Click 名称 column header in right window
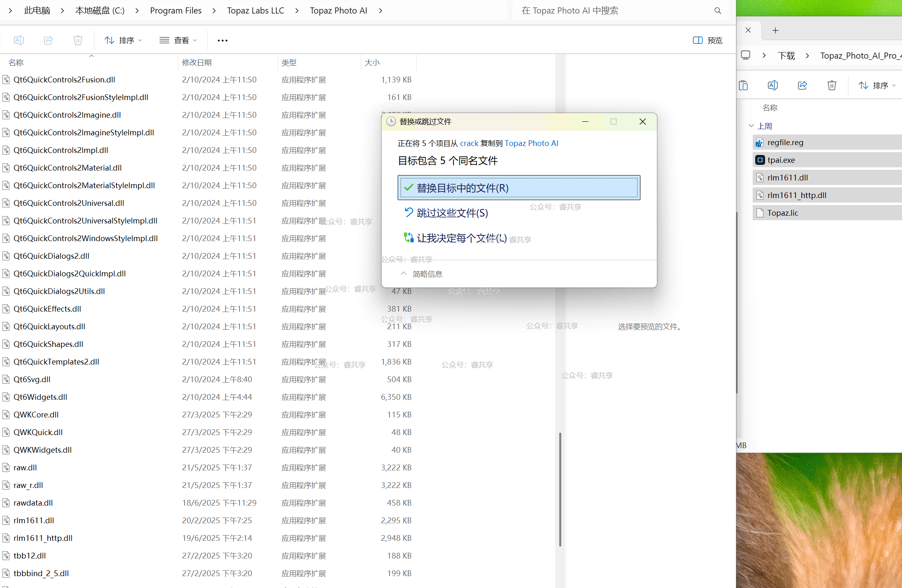 (770, 107)
